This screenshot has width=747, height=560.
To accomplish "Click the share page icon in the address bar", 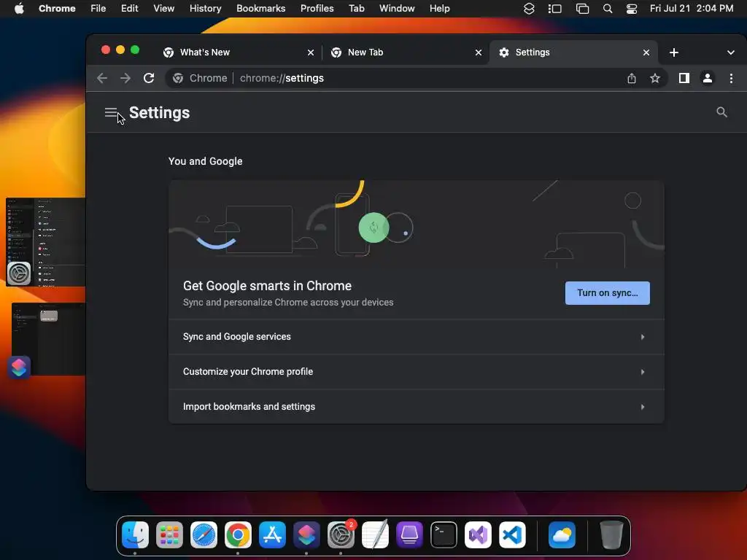I will [631, 78].
